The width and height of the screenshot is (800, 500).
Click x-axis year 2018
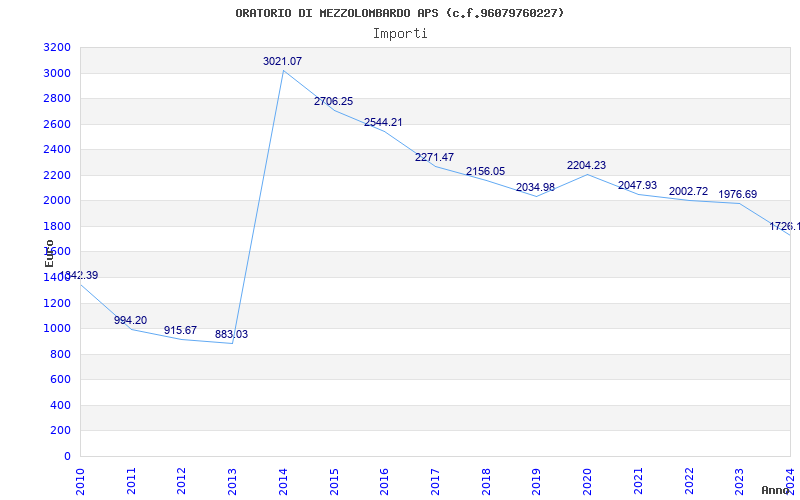(486, 482)
